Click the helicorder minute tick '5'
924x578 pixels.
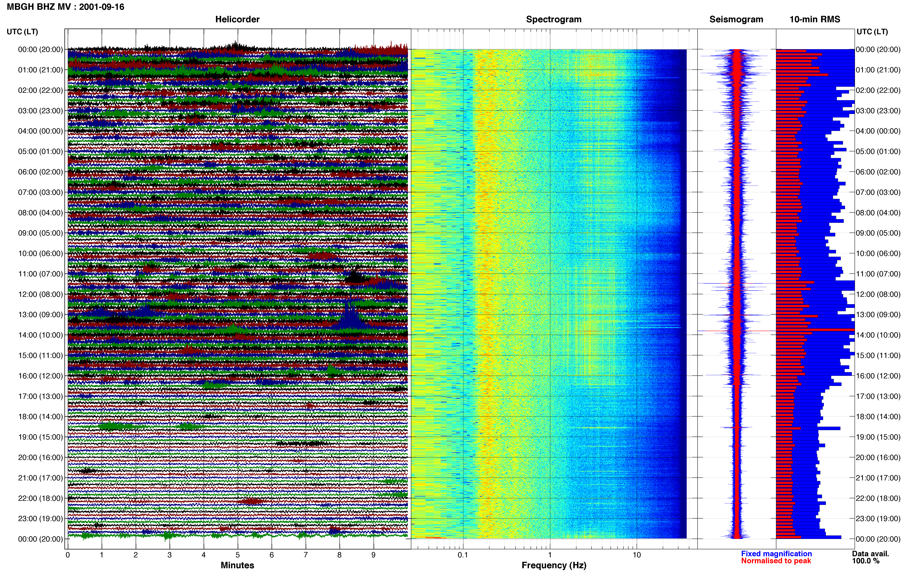click(x=238, y=555)
